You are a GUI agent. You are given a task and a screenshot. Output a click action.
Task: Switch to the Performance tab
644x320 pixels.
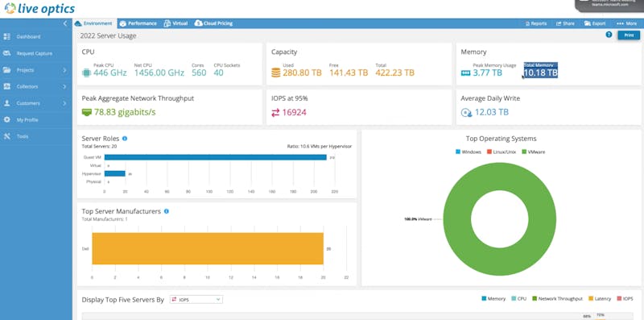point(138,23)
